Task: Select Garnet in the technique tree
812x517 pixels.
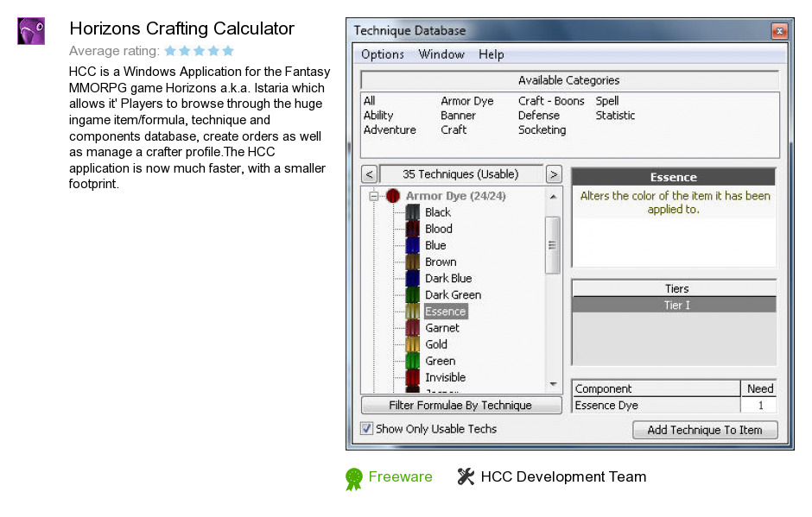Action: (x=442, y=328)
